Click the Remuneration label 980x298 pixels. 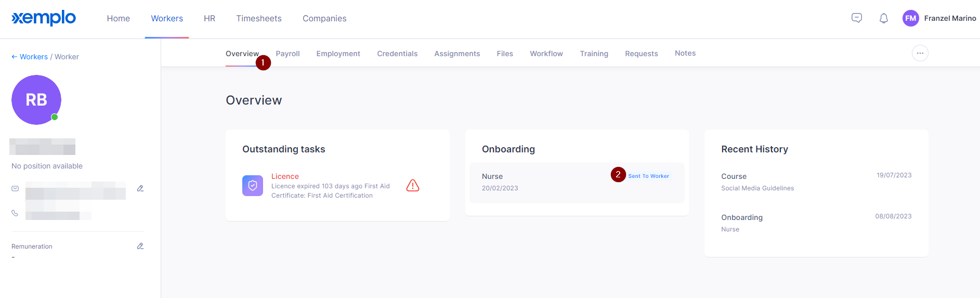point(32,247)
